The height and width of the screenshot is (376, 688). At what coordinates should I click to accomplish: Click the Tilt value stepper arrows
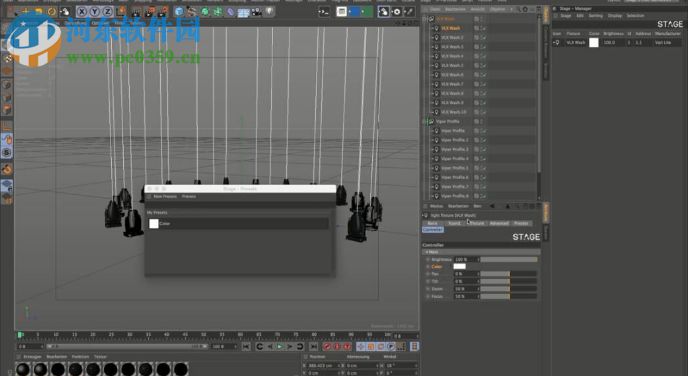[x=478, y=281]
